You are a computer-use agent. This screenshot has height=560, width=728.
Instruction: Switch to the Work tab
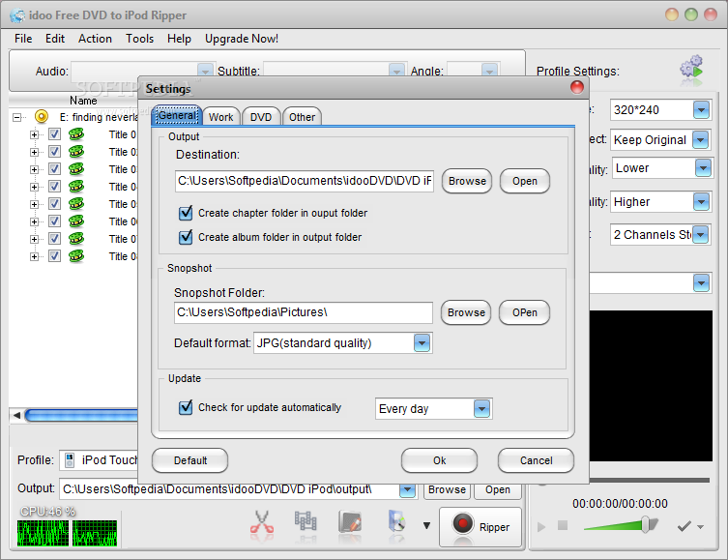221,117
